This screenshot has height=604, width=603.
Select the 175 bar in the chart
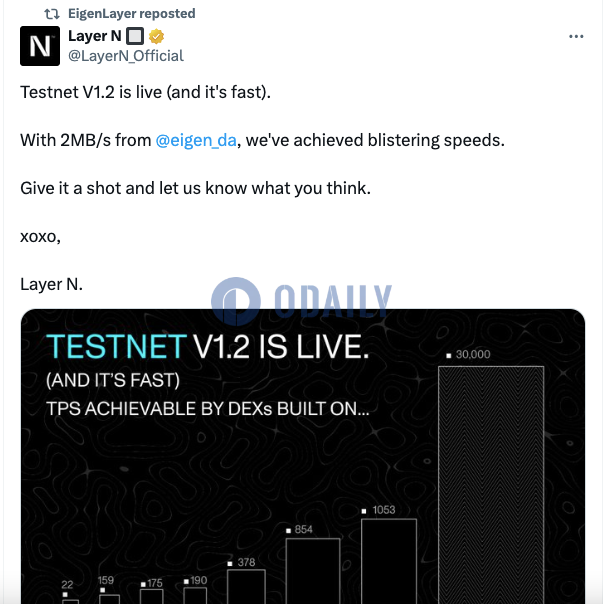(152, 596)
